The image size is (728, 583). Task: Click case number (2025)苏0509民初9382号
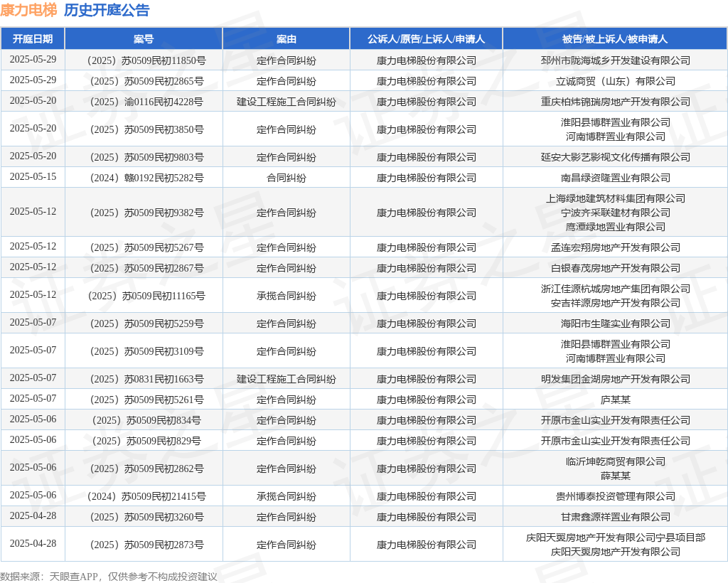click(146, 213)
